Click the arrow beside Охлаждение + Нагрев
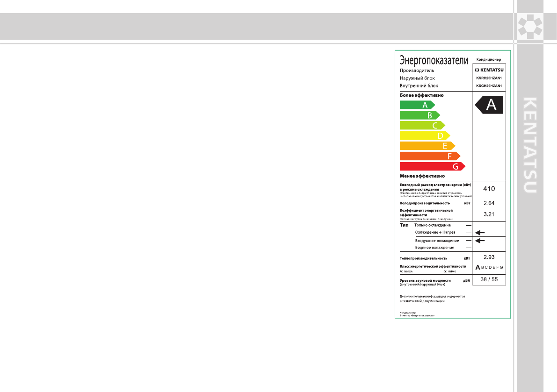Screen dimensions: 557x392 point(480,232)
